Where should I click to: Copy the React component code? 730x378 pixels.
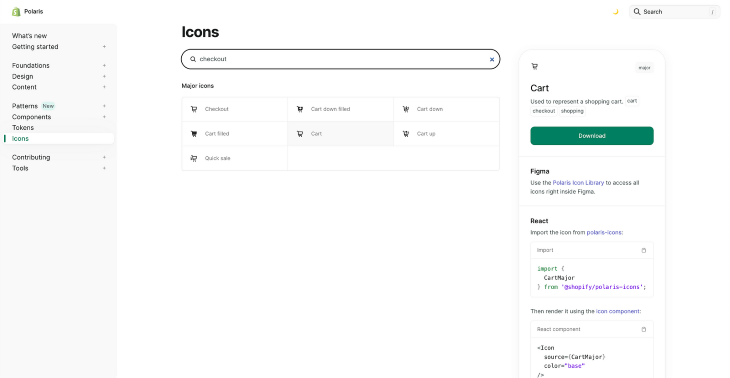644,330
